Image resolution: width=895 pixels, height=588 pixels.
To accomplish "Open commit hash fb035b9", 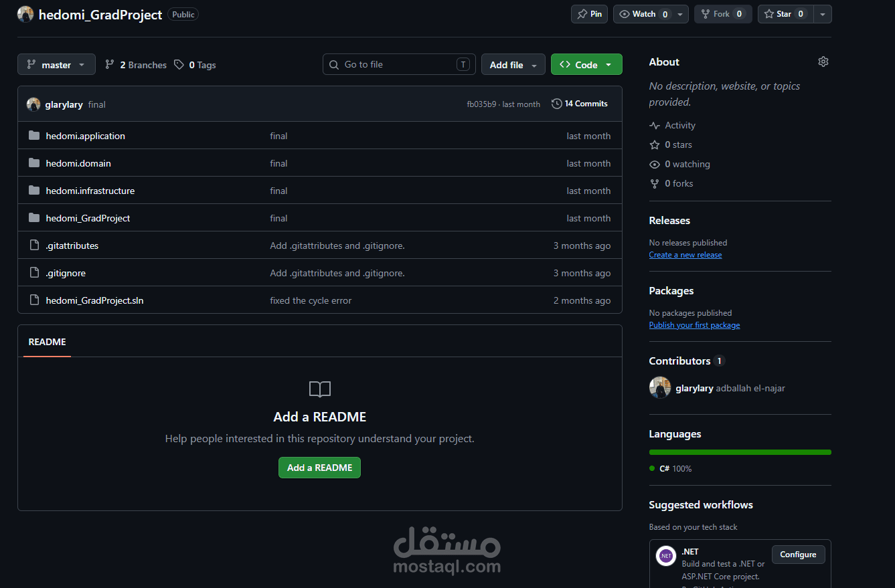I will [482, 104].
